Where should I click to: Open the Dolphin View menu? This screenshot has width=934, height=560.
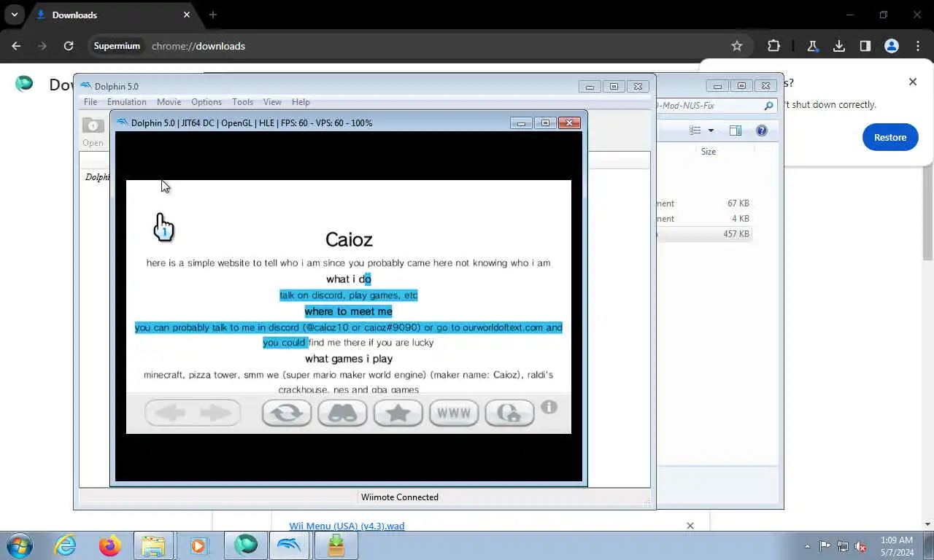pos(272,102)
